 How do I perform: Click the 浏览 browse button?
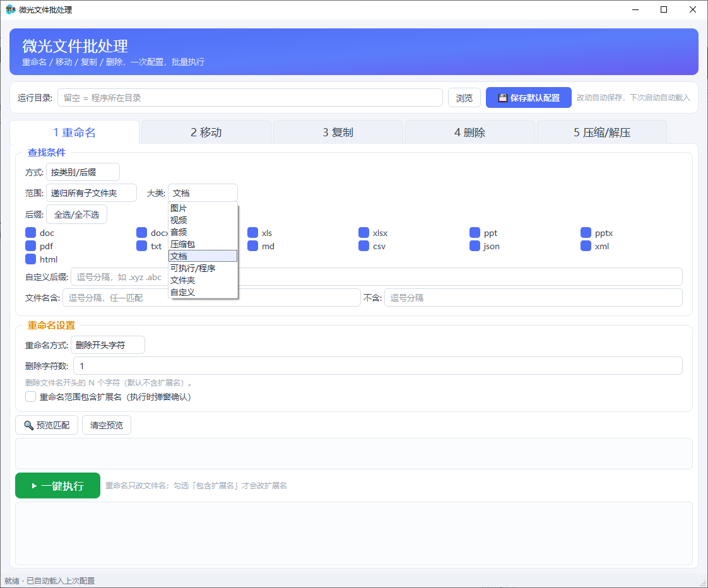point(464,98)
